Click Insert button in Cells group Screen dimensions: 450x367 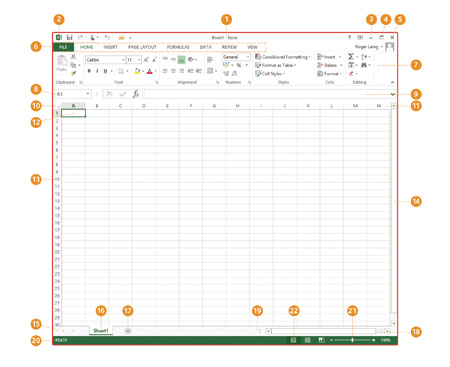point(329,57)
